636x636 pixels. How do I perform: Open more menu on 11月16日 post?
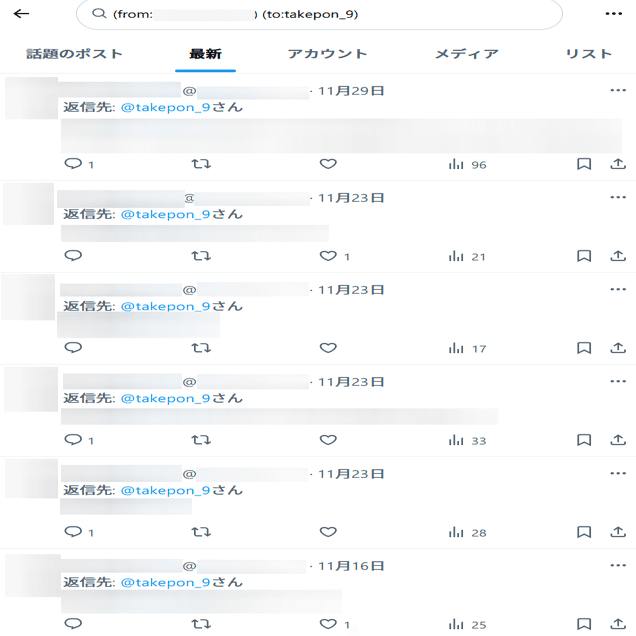point(618,565)
